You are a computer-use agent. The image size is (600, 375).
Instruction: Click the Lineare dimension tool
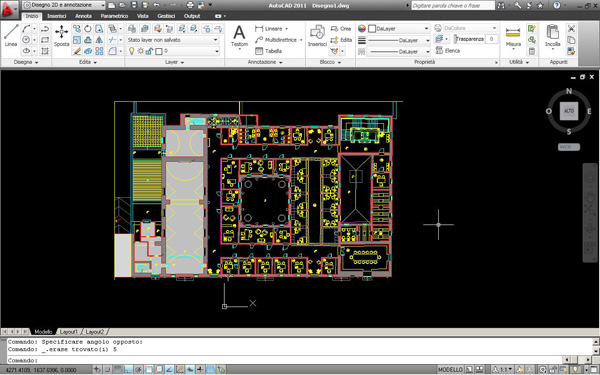(269, 29)
